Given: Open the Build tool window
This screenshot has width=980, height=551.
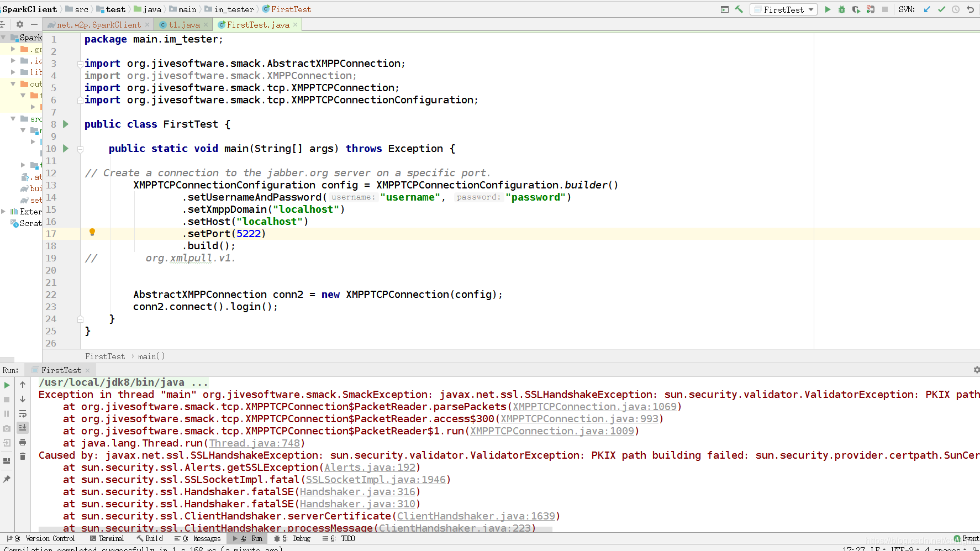Looking at the screenshot, I should tap(150, 538).
